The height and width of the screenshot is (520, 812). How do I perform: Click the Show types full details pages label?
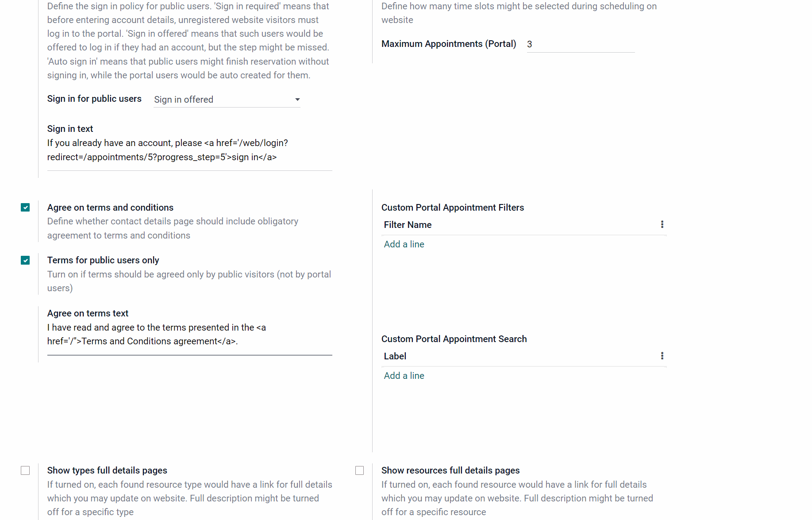click(x=107, y=470)
